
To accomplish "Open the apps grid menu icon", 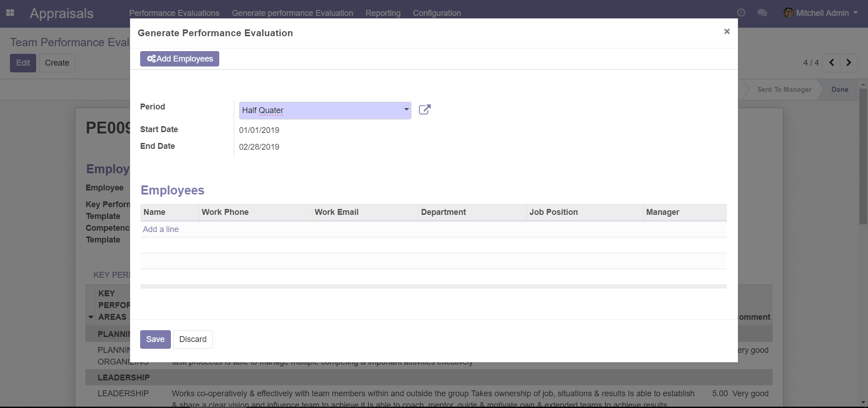I will (x=10, y=13).
